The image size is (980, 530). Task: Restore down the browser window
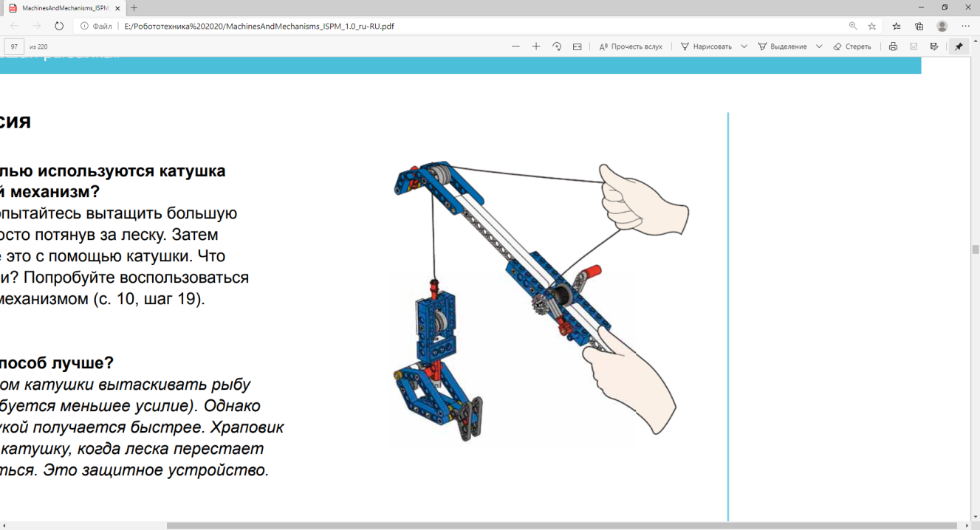945,7
